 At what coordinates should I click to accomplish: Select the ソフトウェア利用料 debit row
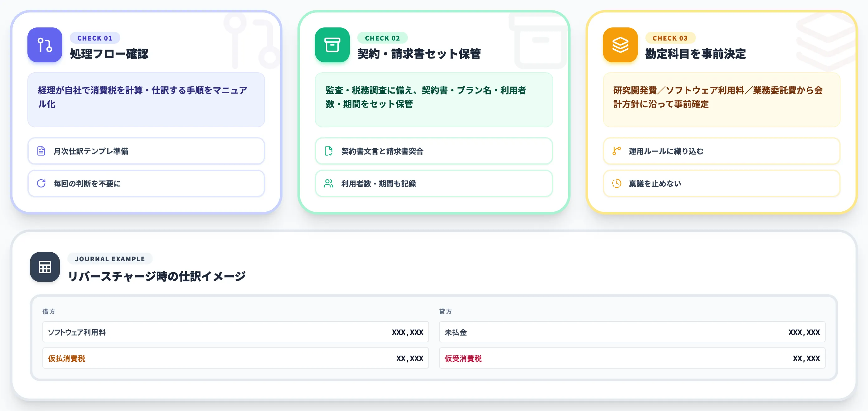click(235, 332)
